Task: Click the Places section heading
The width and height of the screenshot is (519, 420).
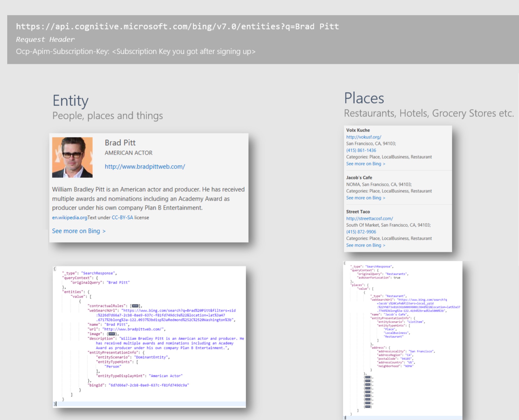Action: tap(364, 98)
